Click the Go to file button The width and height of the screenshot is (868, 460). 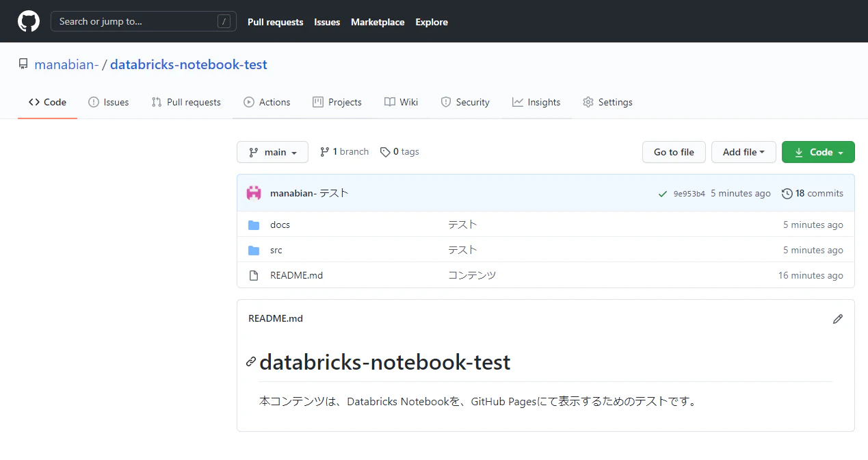tap(674, 152)
